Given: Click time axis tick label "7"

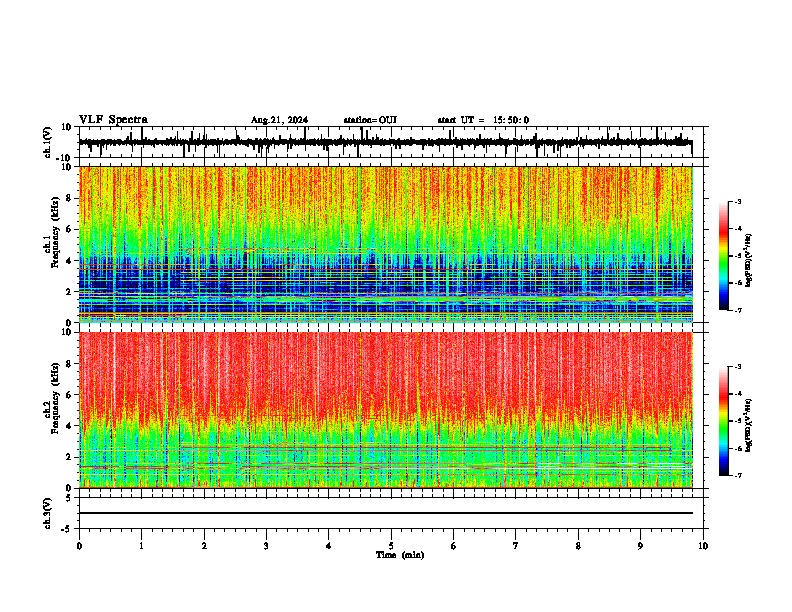Looking at the screenshot, I should (516, 546).
